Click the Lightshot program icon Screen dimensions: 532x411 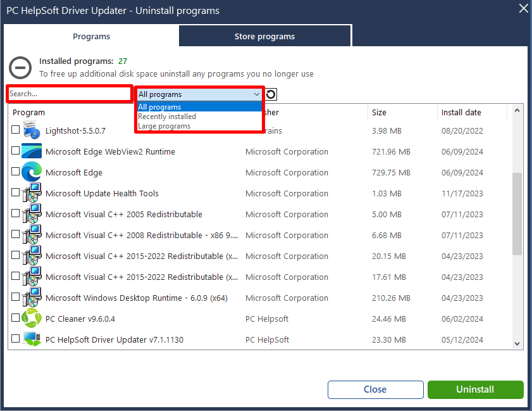31,130
